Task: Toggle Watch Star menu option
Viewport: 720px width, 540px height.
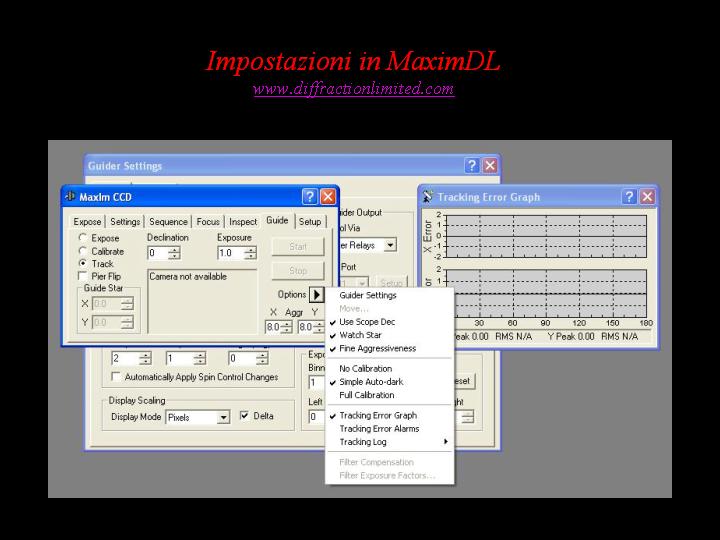Action: pos(390,335)
